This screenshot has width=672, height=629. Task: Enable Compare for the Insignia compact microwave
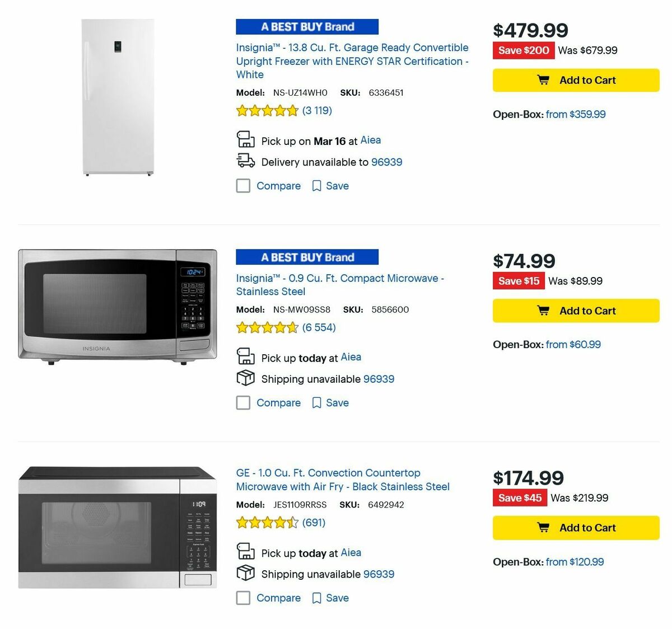point(243,402)
